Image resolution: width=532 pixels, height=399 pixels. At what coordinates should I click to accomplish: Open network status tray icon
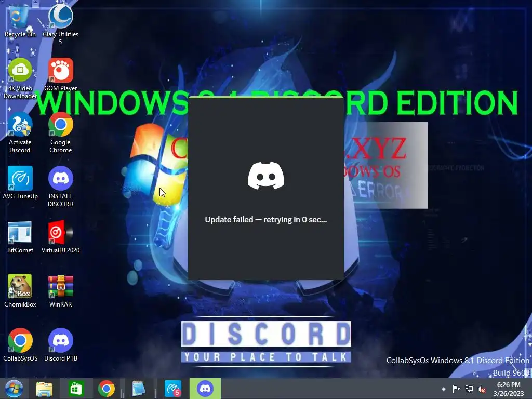click(x=469, y=389)
